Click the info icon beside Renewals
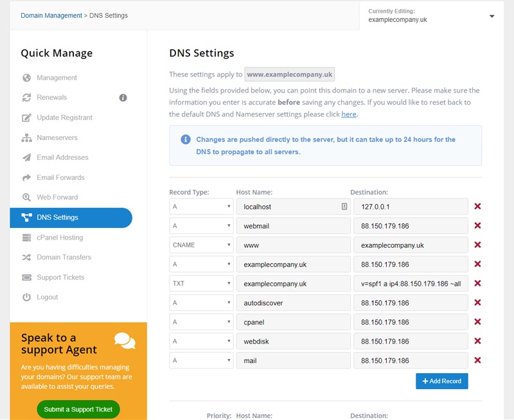The image size is (514, 420). 123,98
